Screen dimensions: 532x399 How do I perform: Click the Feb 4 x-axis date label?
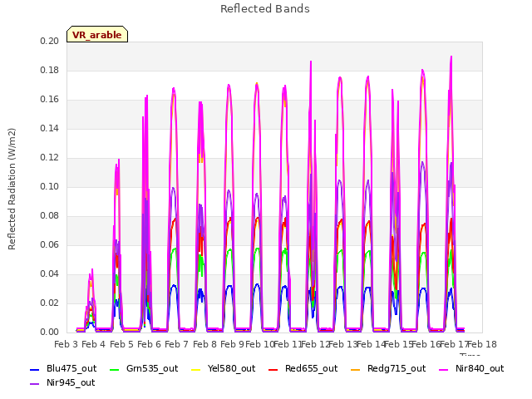[94, 344]
